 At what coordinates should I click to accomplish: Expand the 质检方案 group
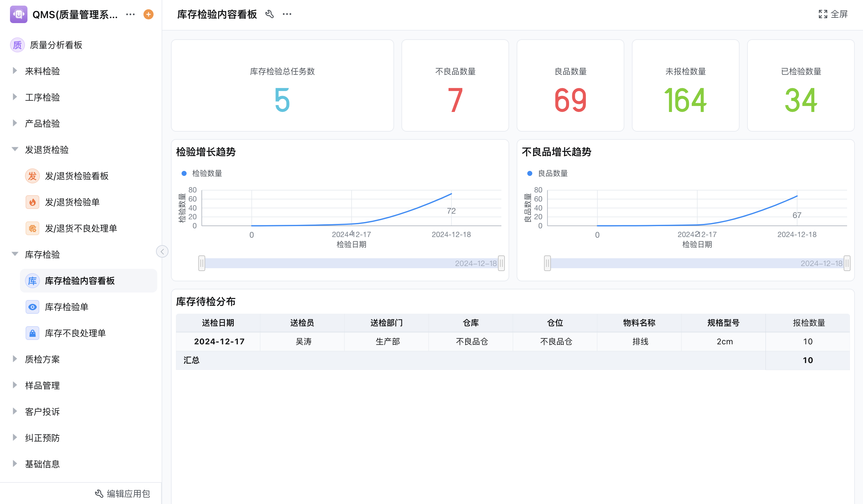(15, 359)
